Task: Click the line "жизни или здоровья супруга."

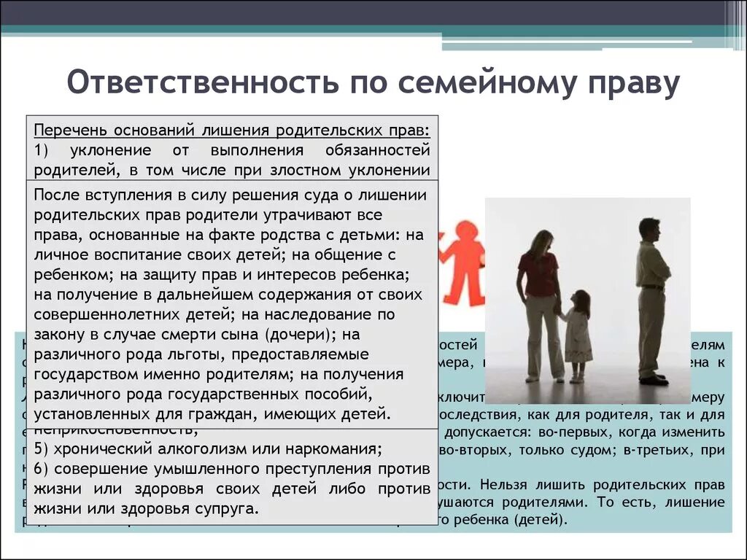Action: click(x=146, y=509)
